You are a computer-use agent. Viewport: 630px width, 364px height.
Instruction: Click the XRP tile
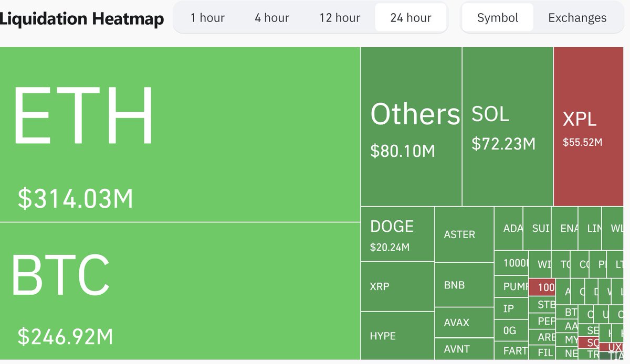tap(397, 286)
